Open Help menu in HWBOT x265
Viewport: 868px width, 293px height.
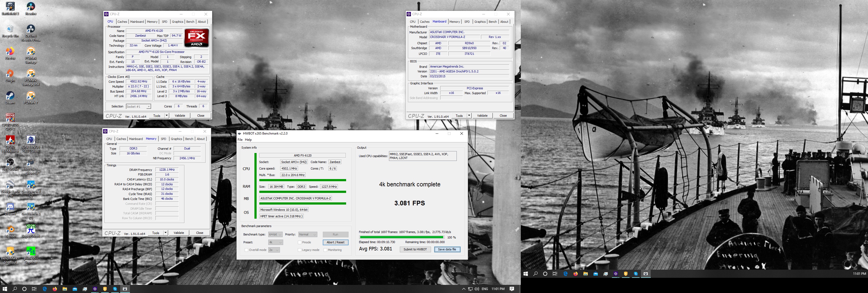pos(248,140)
